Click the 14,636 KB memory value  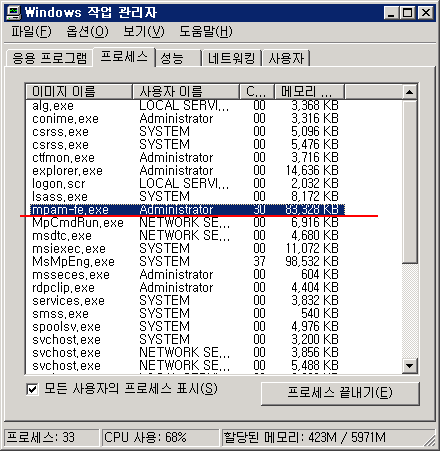pos(312,171)
